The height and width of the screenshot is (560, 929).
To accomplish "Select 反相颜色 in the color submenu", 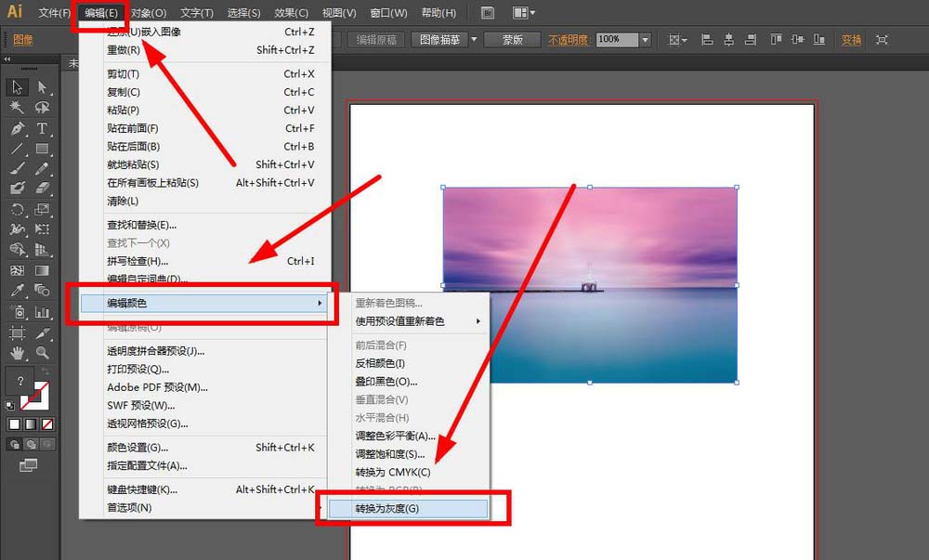I will (378, 362).
